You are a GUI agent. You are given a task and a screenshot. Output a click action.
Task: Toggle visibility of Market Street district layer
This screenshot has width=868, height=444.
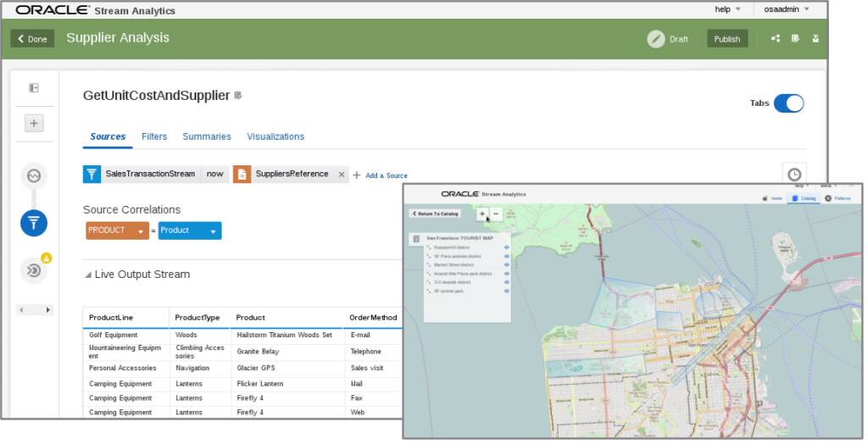pyautogui.click(x=506, y=265)
